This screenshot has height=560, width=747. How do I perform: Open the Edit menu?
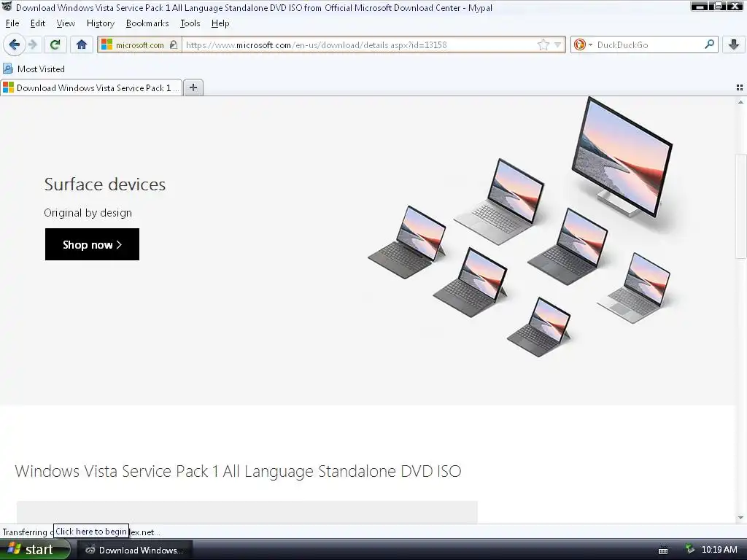pos(38,23)
